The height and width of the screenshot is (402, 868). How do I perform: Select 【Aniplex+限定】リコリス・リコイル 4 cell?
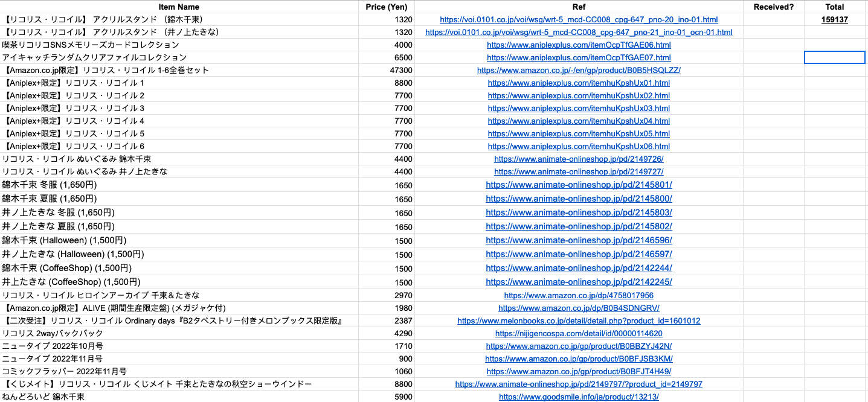179,121
